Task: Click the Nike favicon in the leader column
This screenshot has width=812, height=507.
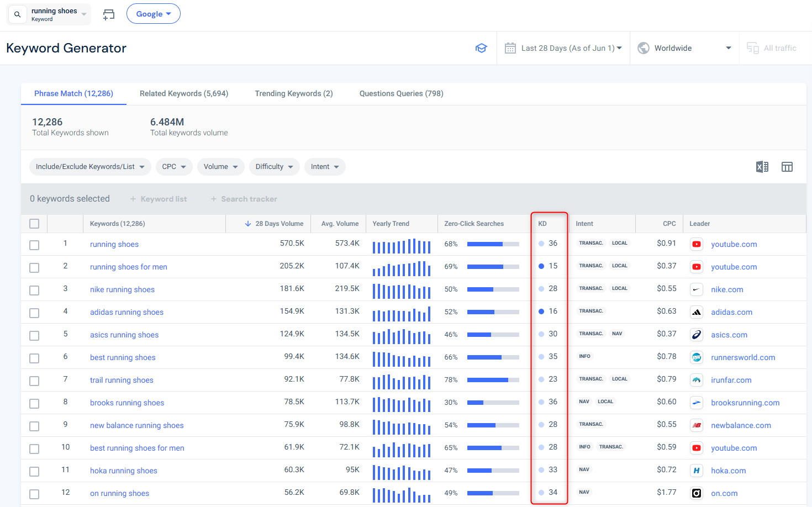Action: click(x=697, y=289)
